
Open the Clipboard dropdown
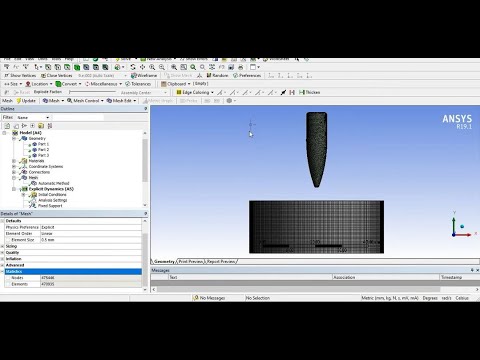176,84
